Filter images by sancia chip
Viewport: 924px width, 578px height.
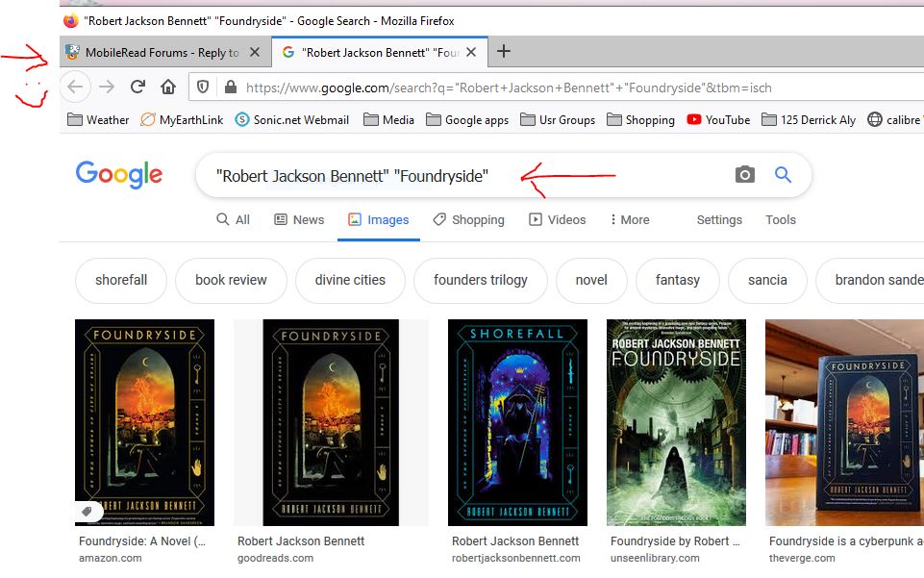pos(767,280)
